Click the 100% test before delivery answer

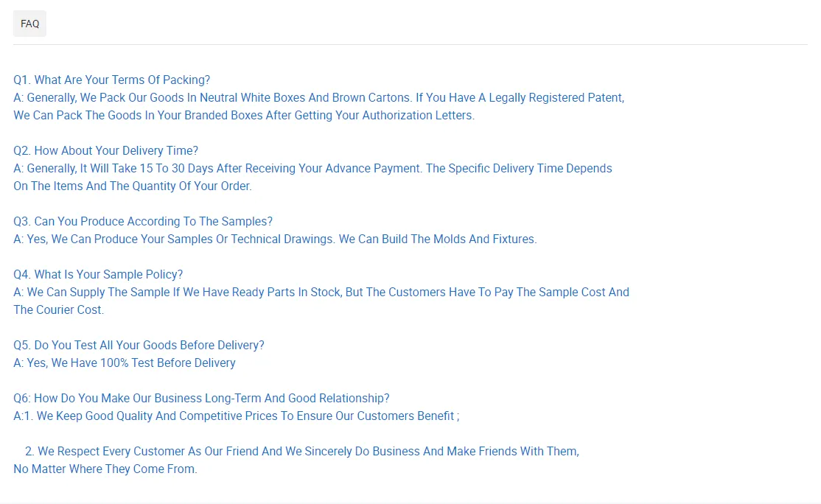point(125,363)
